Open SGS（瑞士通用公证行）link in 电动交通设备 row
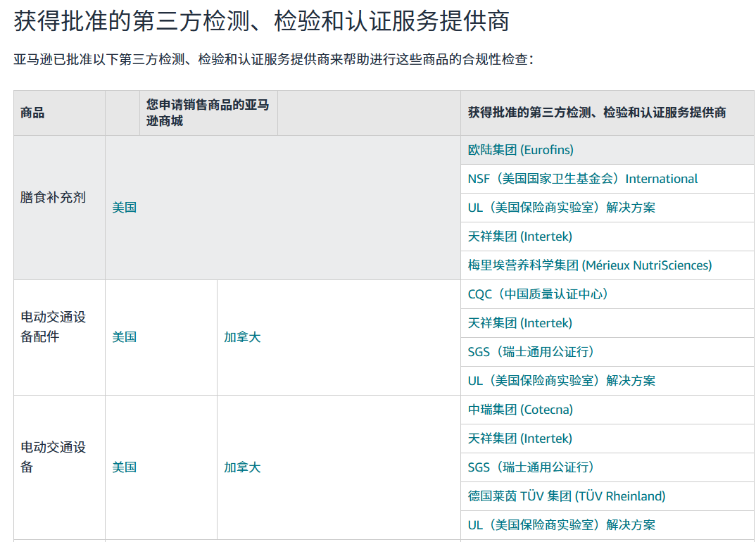Screen dimensions: 756x542 (x=532, y=467)
